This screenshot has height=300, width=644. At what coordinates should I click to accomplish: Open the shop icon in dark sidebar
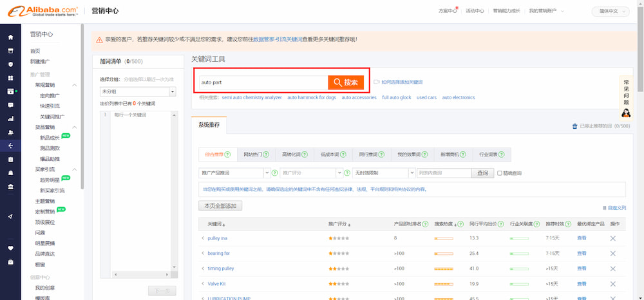[11, 51]
